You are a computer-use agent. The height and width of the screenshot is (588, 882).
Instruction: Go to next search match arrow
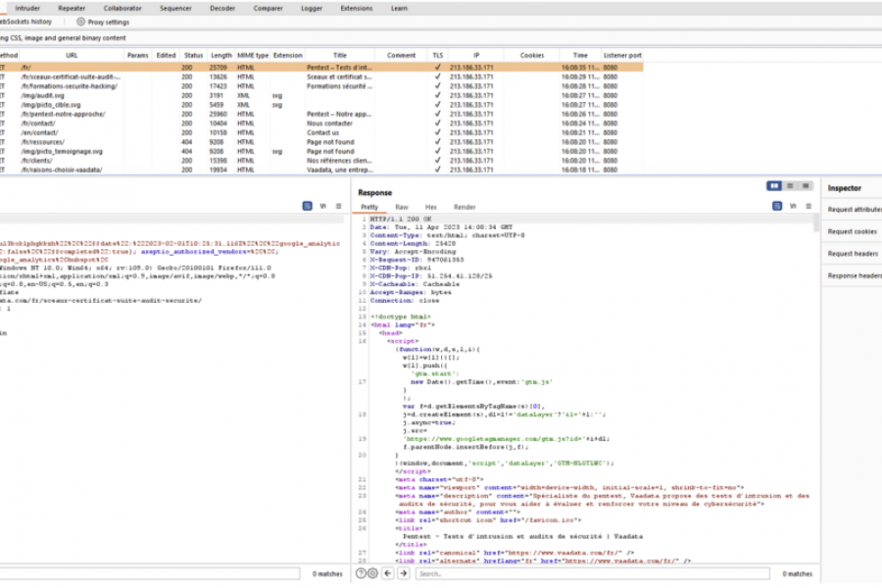(403, 573)
